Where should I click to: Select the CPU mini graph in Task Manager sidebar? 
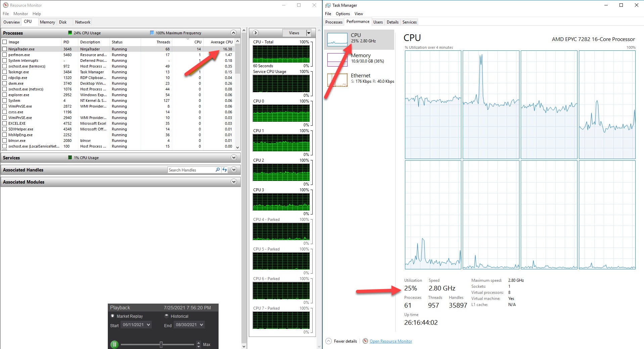click(337, 40)
